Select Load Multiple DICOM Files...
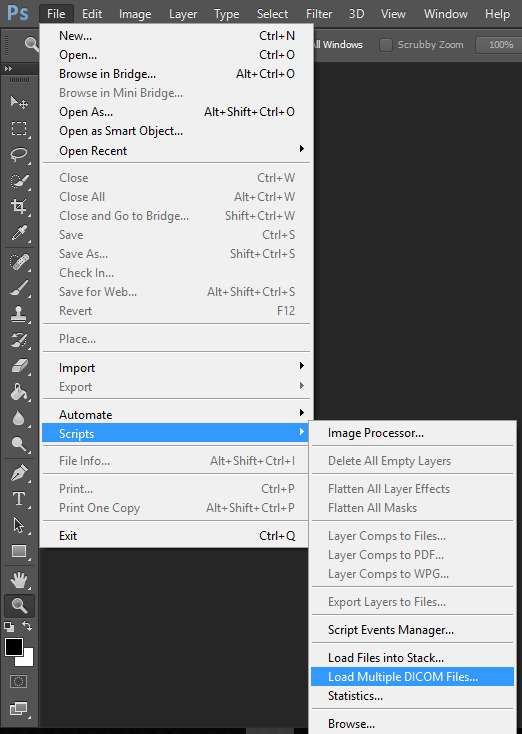522x734 pixels. click(413, 677)
